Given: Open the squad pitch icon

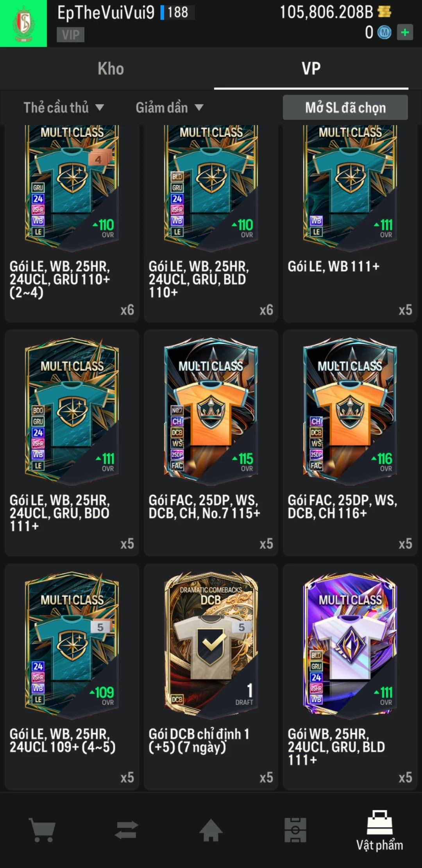Looking at the screenshot, I should pyautogui.click(x=295, y=830).
